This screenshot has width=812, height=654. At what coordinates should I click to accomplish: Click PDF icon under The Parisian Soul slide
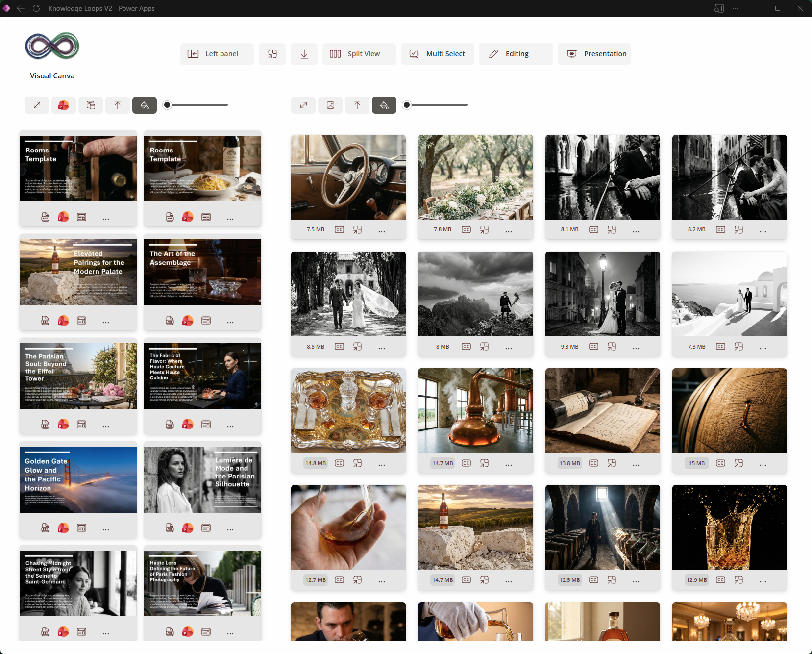[45, 424]
